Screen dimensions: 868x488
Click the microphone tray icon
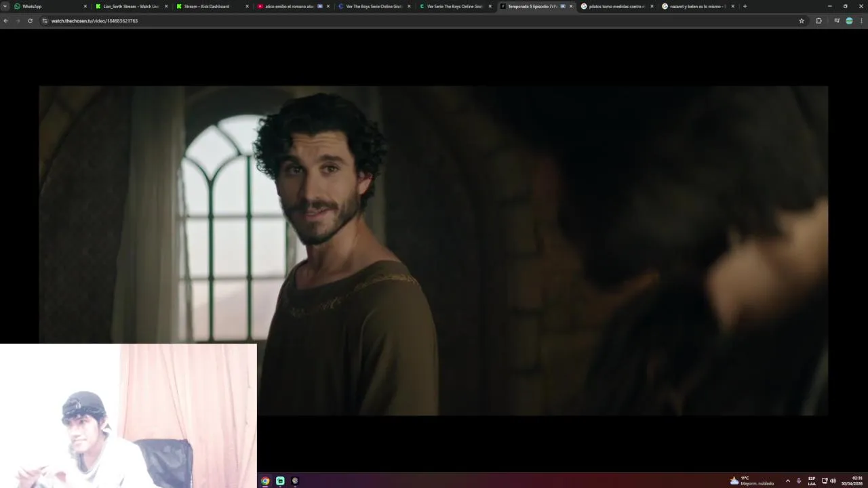799,481
